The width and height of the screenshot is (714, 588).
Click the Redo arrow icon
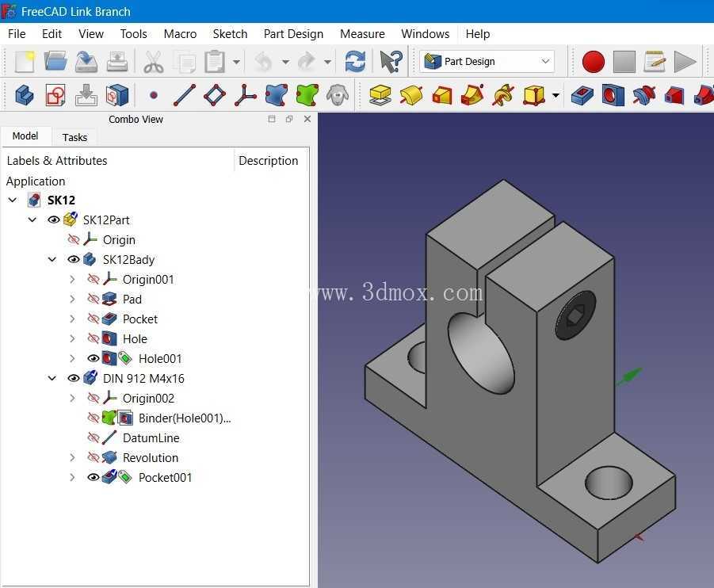(307, 62)
